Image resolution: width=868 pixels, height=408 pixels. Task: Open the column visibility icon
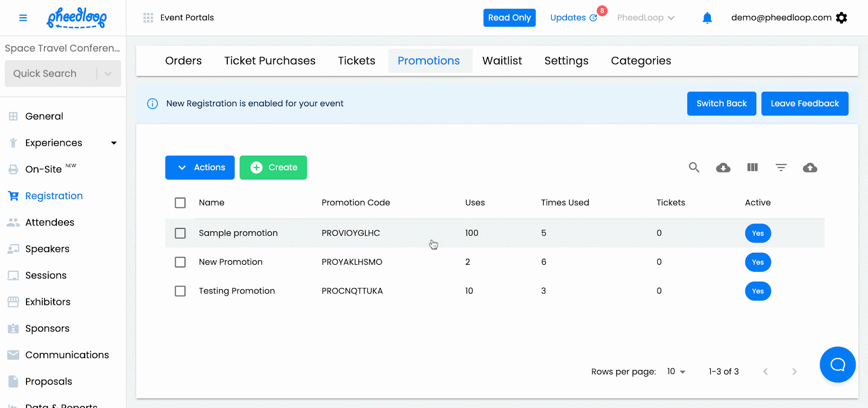click(752, 168)
